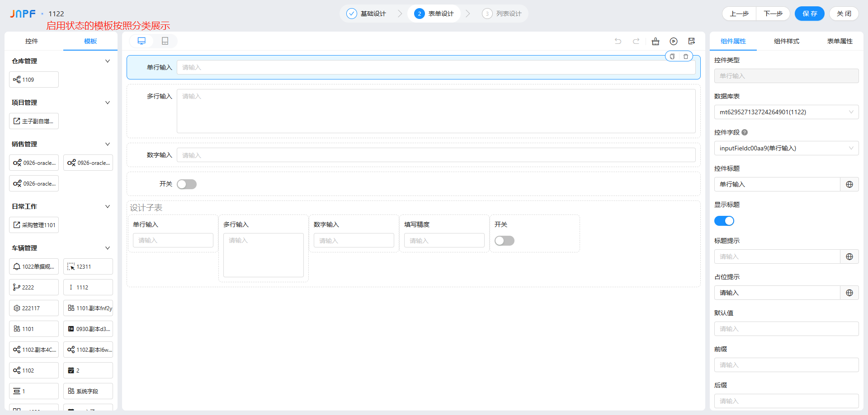Select template 系统字段
This screenshot has width=868, height=415.
pyautogui.click(x=88, y=391)
